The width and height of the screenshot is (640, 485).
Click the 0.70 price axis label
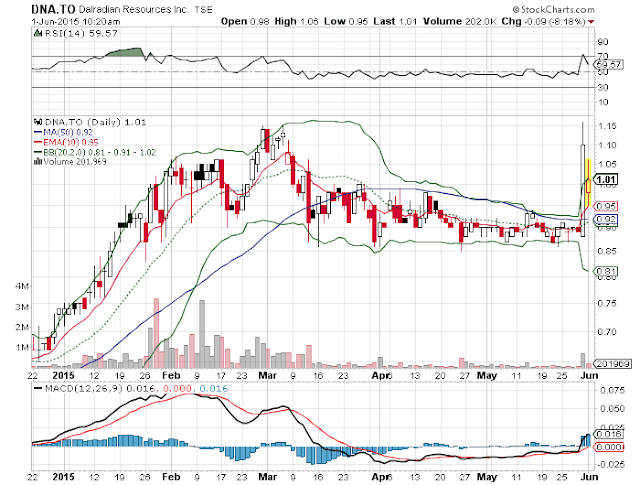pos(607,331)
